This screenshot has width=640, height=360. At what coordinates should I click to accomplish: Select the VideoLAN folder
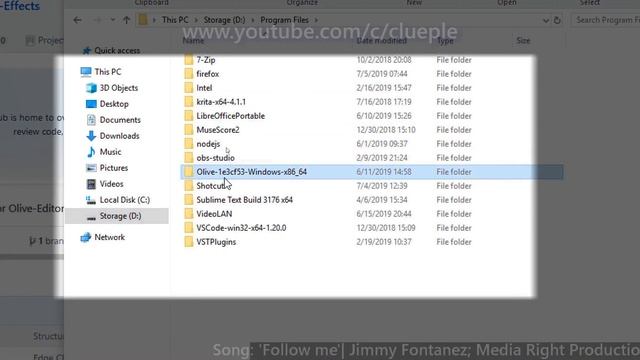coord(214,214)
